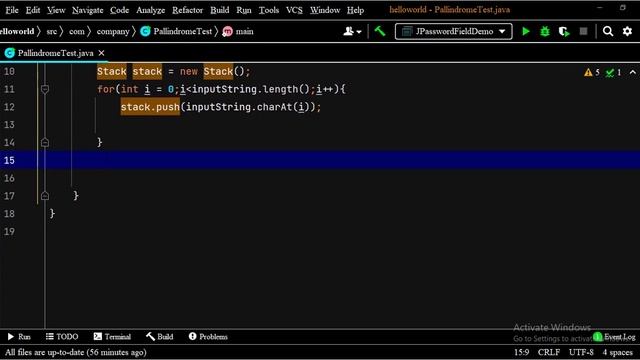This screenshot has width=640, height=360.
Task: Click the stack.push code on line 12
Action: click(x=150, y=107)
